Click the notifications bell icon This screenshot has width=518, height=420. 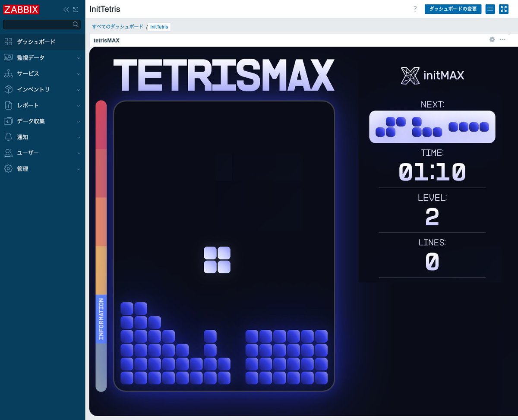coord(8,137)
